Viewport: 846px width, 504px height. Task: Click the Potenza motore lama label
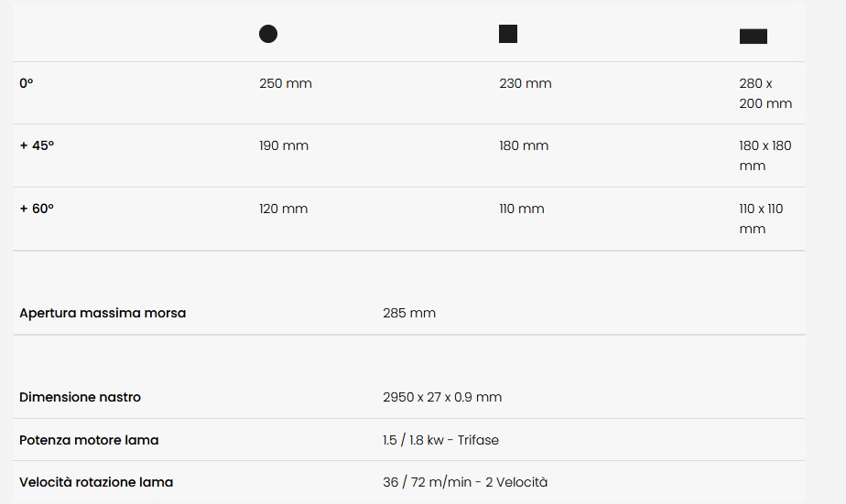tap(89, 440)
